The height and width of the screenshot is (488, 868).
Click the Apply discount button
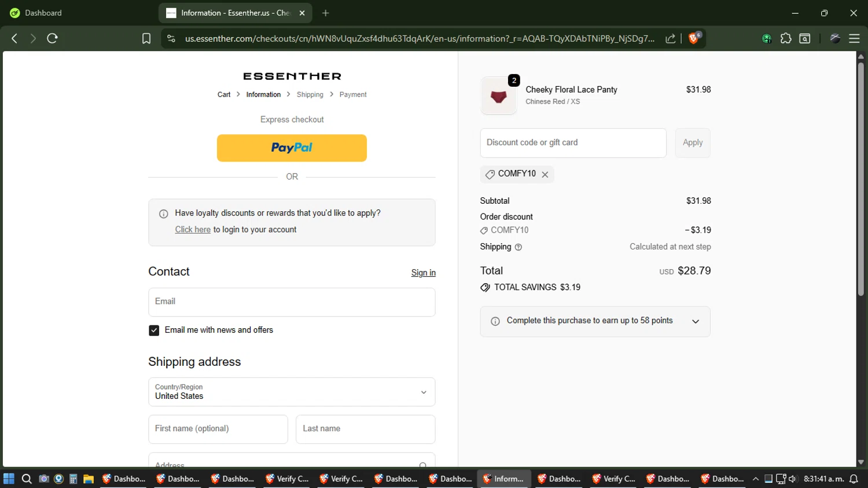693,143
